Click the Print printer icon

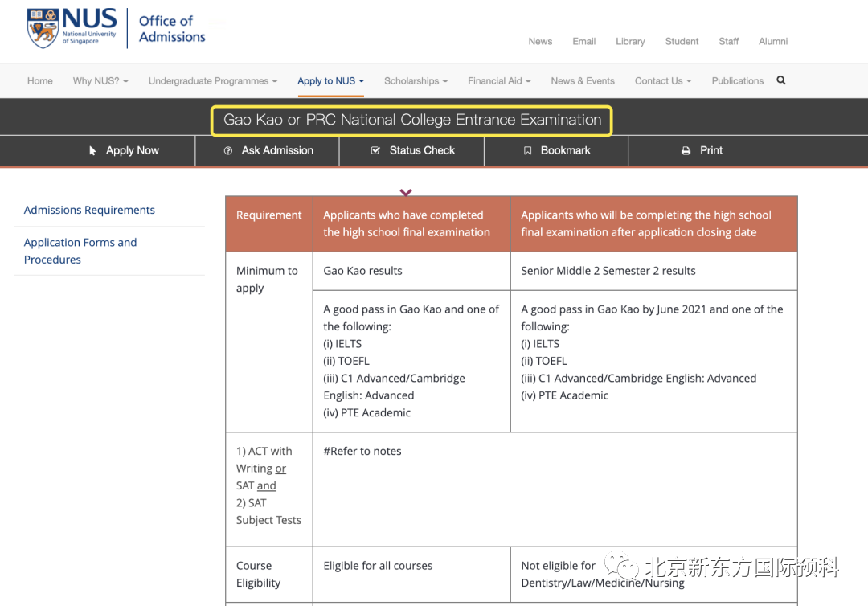(x=686, y=150)
